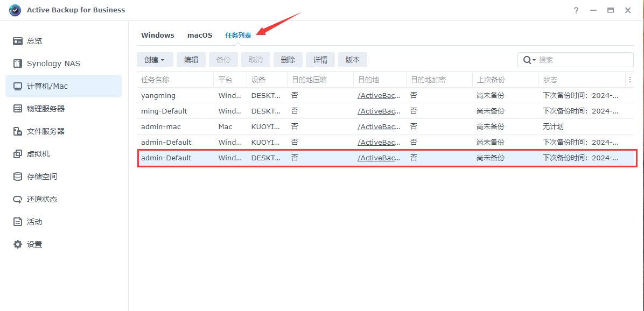This screenshot has height=311, width=644.
Task: Sort by 状态 column header
Action: click(582, 80)
